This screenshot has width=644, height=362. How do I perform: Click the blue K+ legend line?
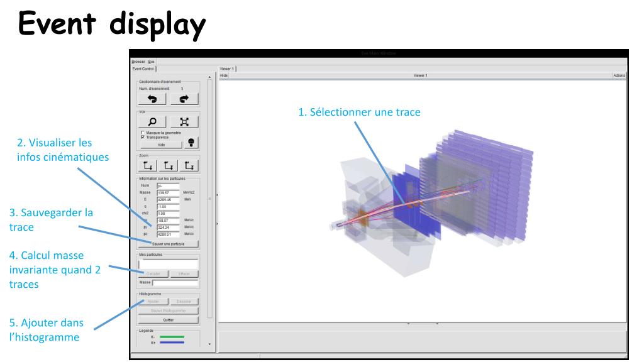(x=172, y=343)
